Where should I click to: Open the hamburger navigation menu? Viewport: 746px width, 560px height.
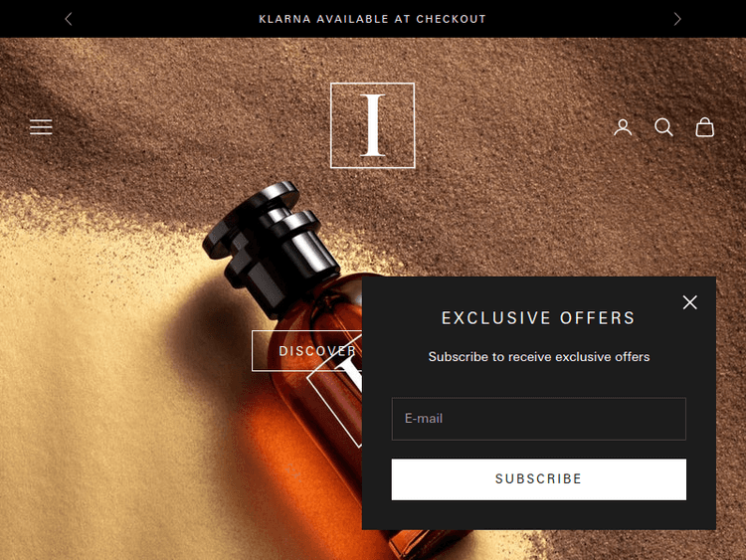(41, 127)
